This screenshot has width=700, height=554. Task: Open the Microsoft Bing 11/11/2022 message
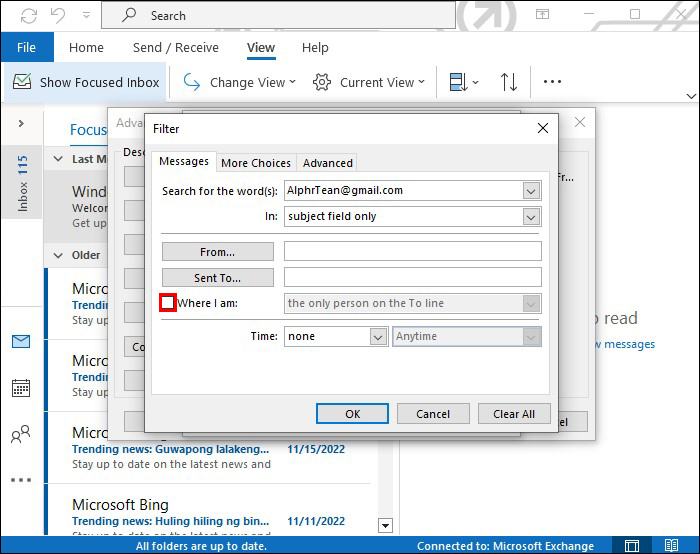pos(209,512)
